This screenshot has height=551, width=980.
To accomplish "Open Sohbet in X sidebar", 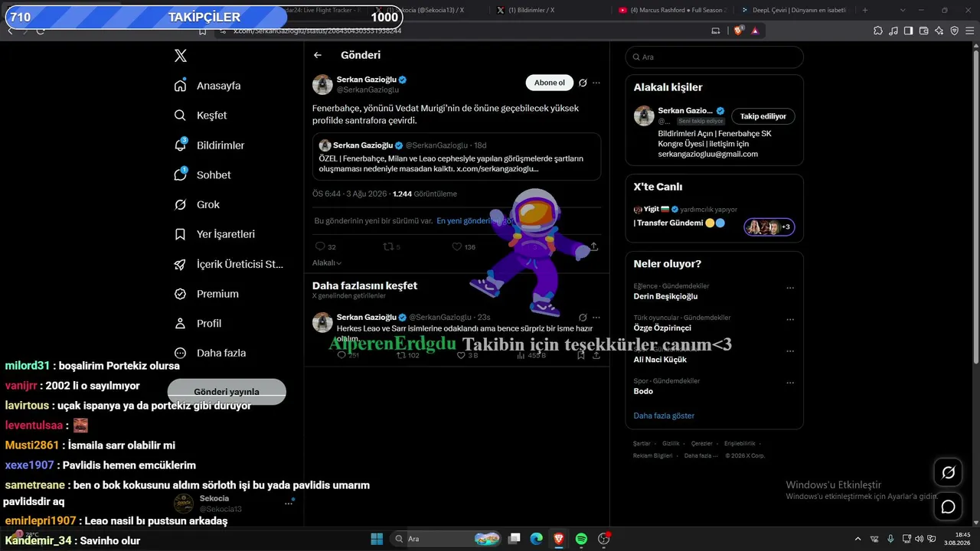I will tap(202, 175).
